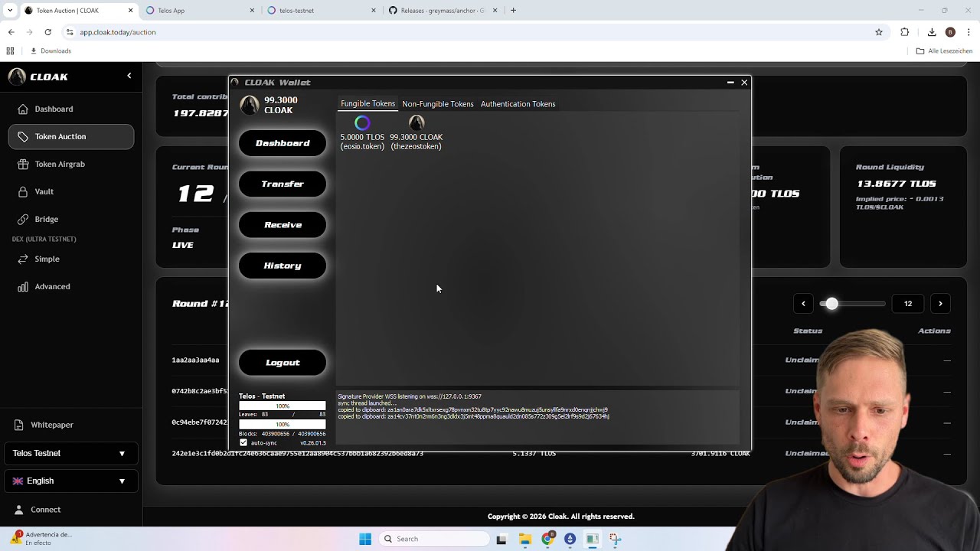The height and width of the screenshot is (551, 980).
Task: Switch to Authentication Tokens tab
Action: [518, 104]
